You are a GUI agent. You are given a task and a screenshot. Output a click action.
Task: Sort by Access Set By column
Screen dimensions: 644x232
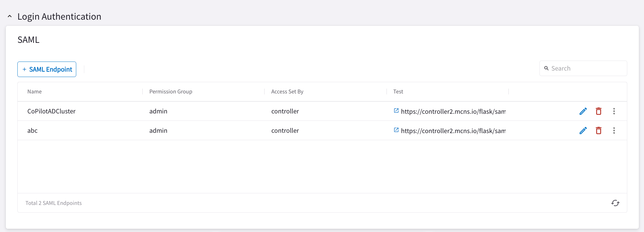pyautogui.click(x=287, y=92)
